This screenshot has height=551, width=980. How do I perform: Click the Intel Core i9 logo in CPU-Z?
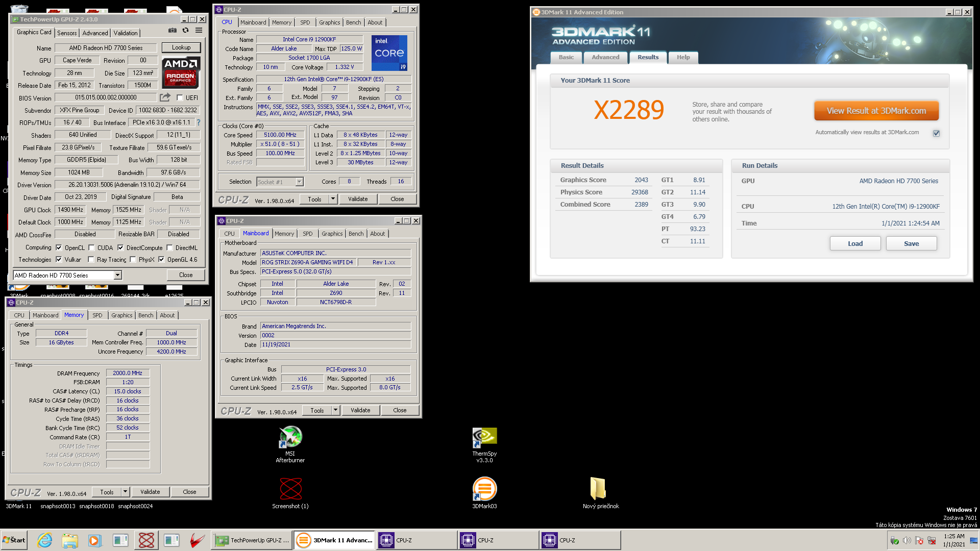pos(389,53)
